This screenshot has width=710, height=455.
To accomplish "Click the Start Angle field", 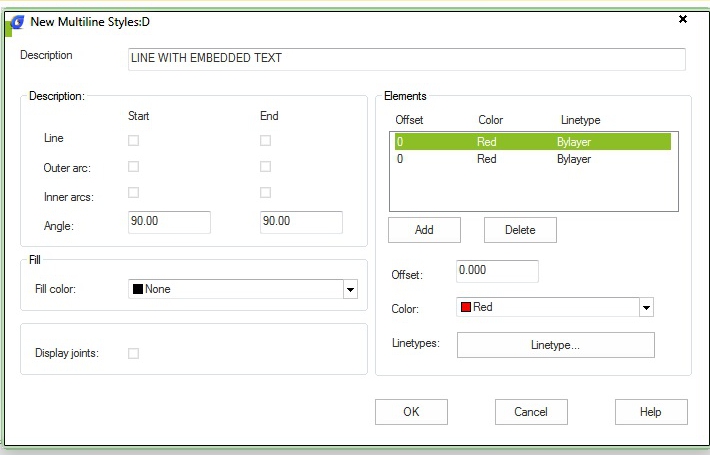I will [x=169, y=222].
